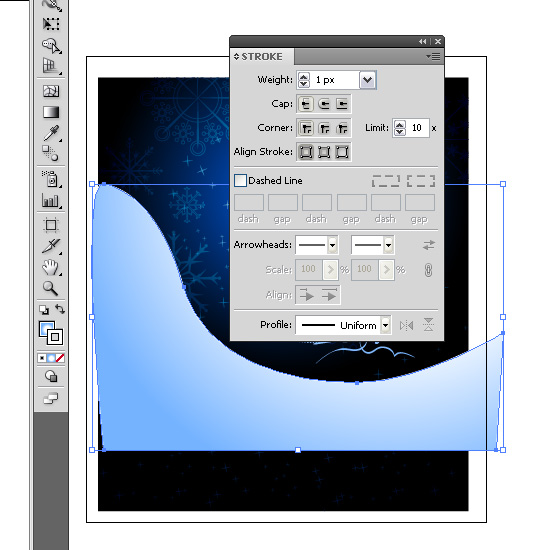550x550 pixels.
Task: Open the stroke Weight dropdown
Action: pos(367,80)
